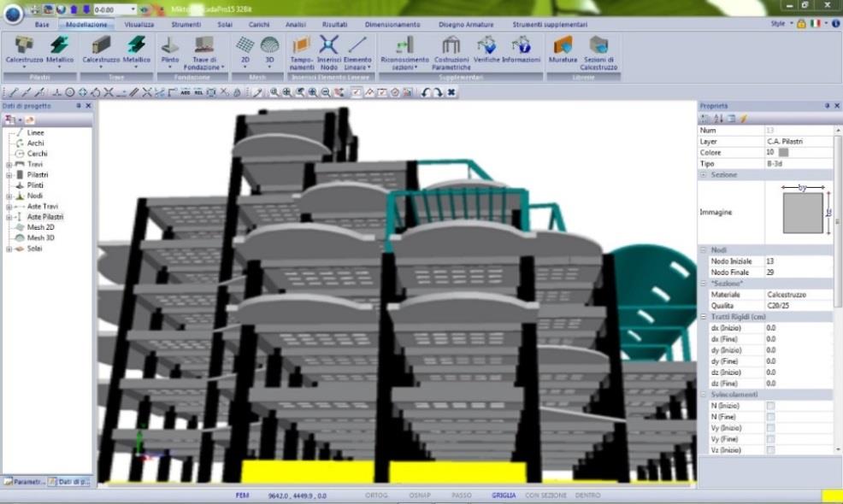
Task: Open the Tamponamenti tool
Action: (x=302, y=53)
